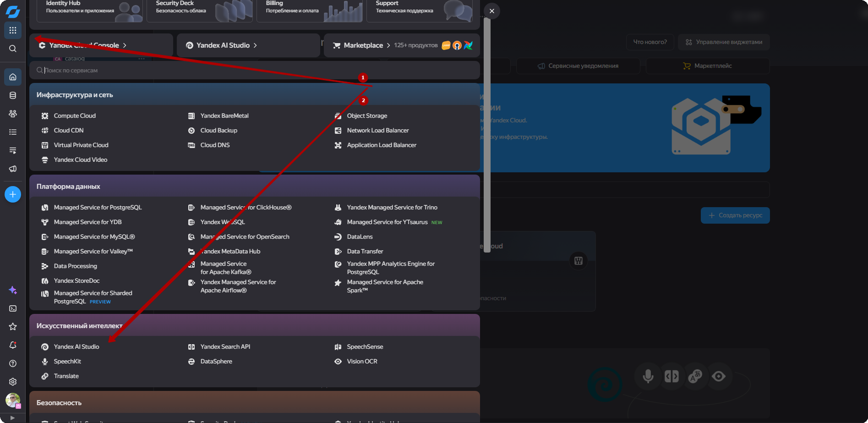
Task: Click the Translate service icon
Action: point(45,376)
